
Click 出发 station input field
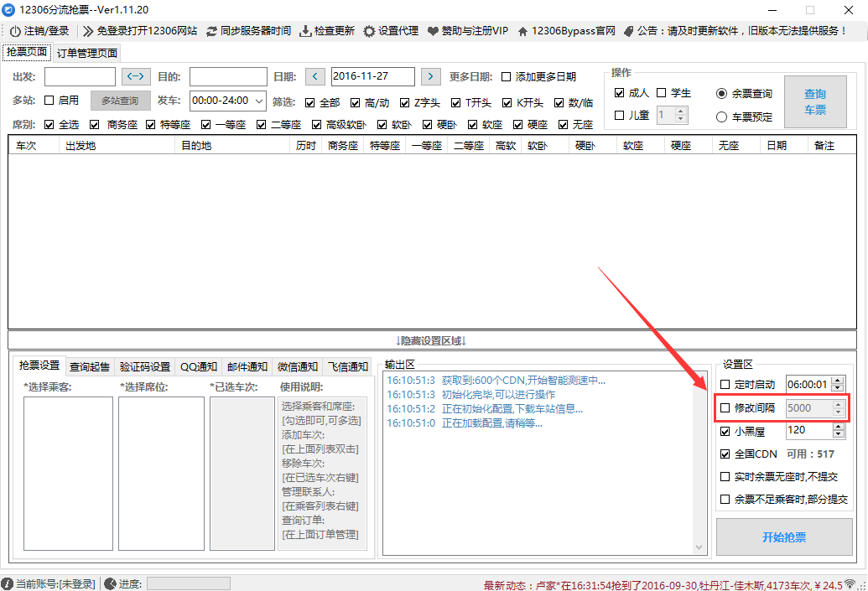(x=80, y=77)
